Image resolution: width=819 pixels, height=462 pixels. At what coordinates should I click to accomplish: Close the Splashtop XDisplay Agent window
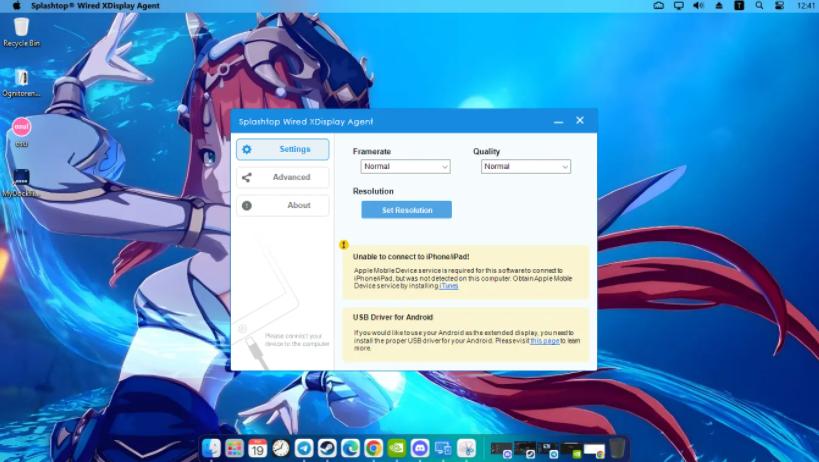pos(580,121)
